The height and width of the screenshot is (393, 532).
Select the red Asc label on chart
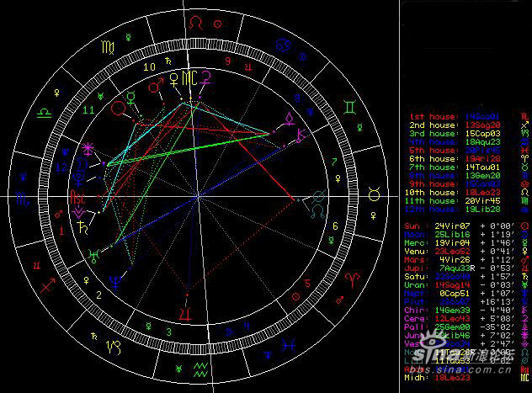pyautogui.click(x=77, y=198)
